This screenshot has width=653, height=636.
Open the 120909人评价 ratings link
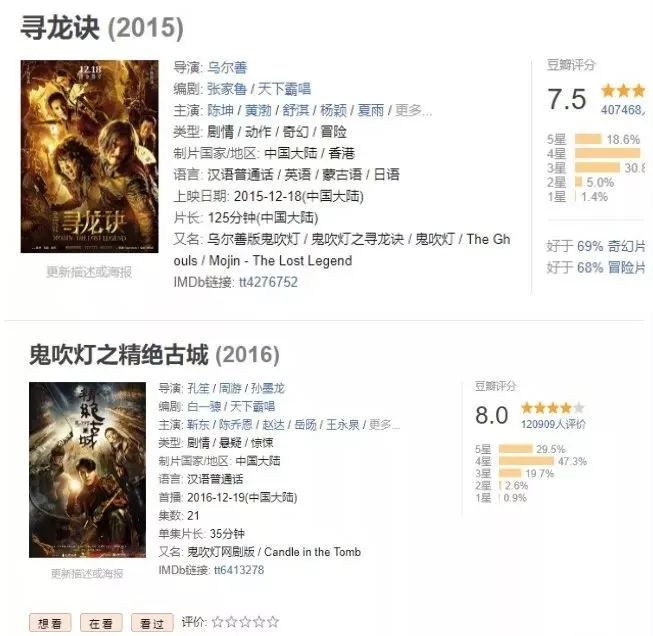coord(553,424)
